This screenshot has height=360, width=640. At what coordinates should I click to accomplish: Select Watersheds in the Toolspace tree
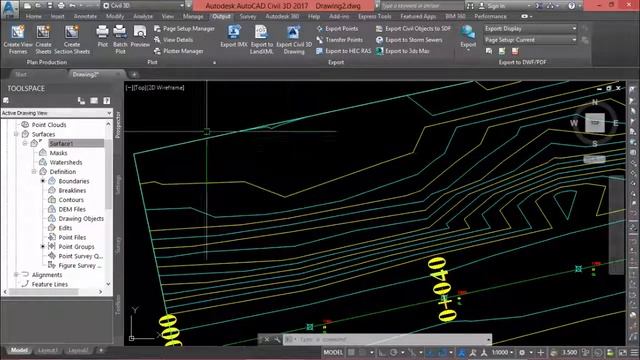point(66,162)
